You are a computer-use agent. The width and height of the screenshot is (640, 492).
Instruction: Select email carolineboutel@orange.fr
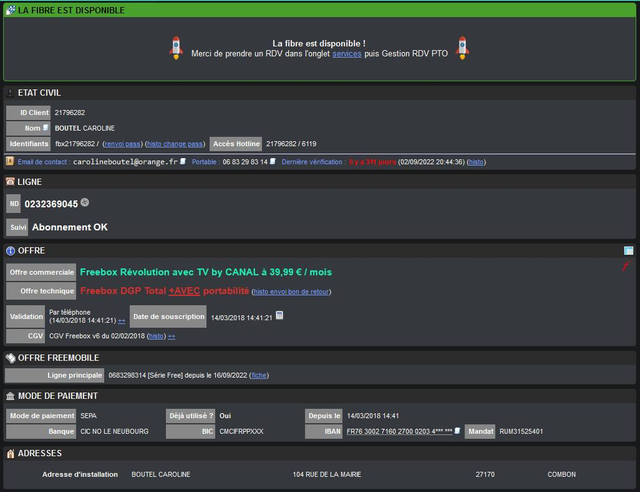pos(125,162)
